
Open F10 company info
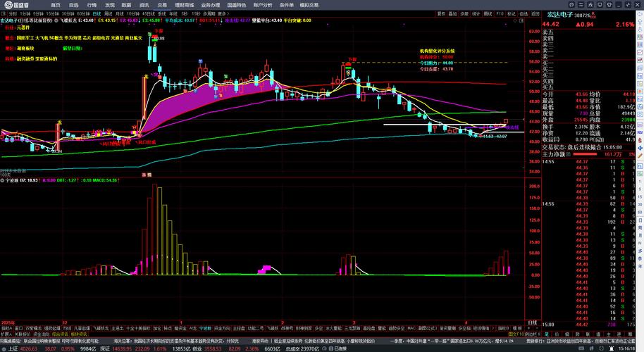(500, 13)
